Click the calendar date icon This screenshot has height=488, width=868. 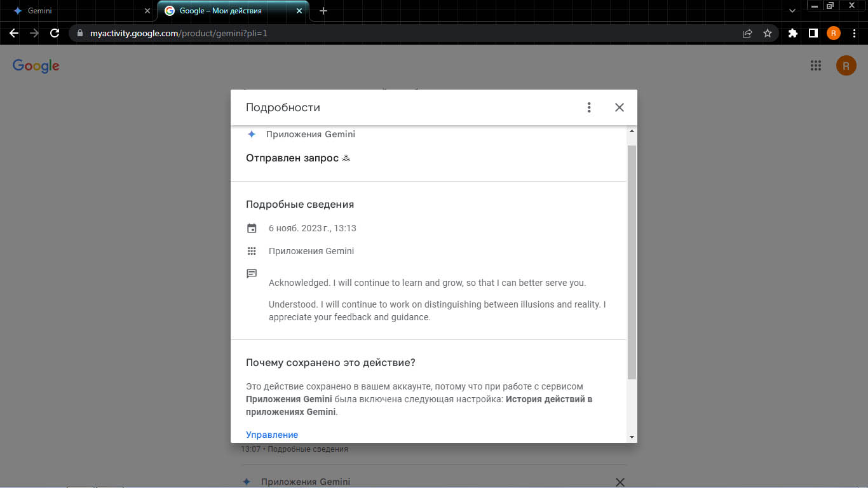point(252,228)
